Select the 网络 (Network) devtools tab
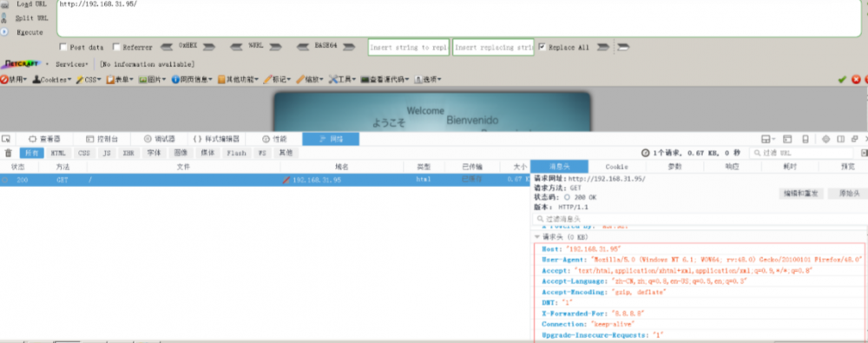Screen dimensions: 868x343 [x=331, y=139]
